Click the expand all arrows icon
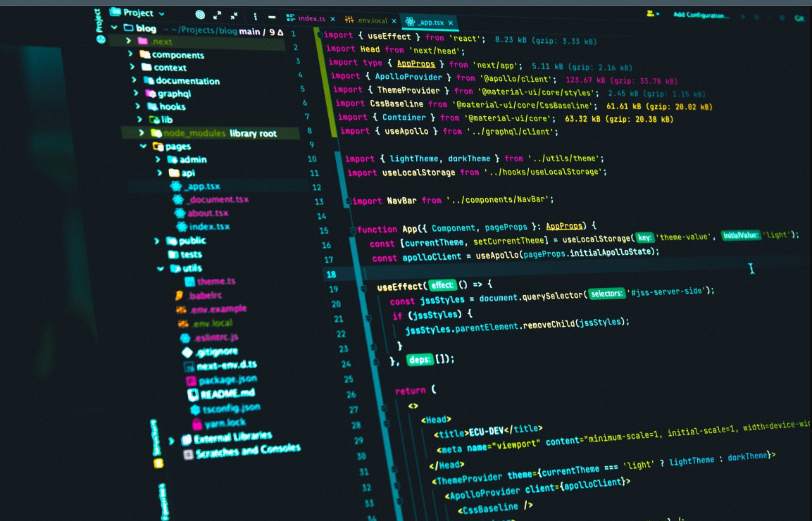Image resolution: width=812 pixels, height=521 pixels. pyautogui.click(x=217, y=15)
